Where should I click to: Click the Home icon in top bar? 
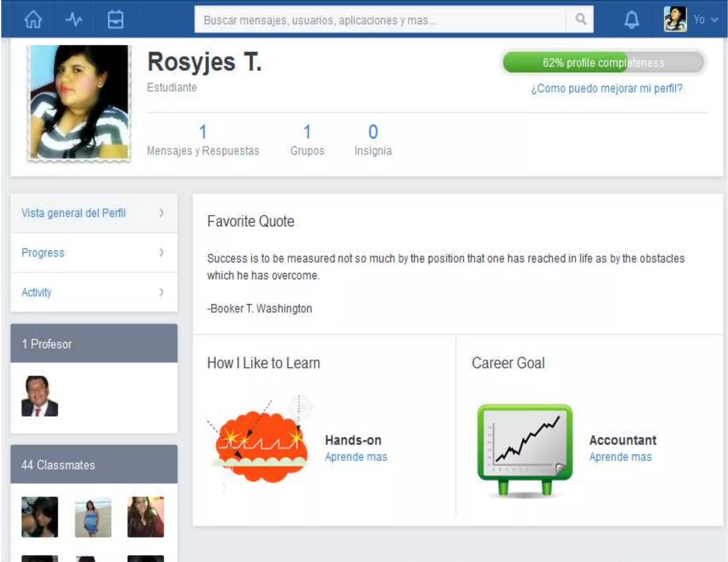coord(33,20)
